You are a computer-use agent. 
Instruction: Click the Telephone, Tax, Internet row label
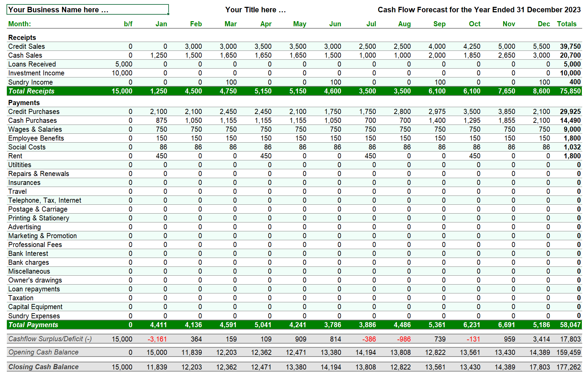[x=45, y=200]
